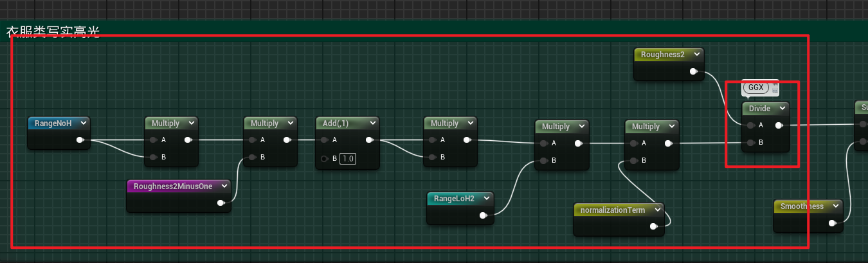Click the Smoothness node output pin

832,223
